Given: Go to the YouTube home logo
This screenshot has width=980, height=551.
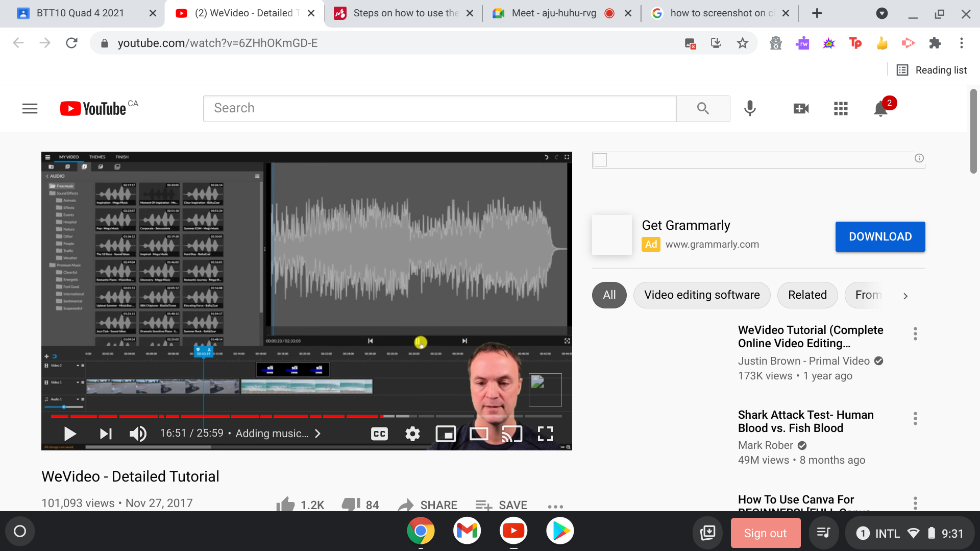Looking at the screenshot, I should (93, 108).
